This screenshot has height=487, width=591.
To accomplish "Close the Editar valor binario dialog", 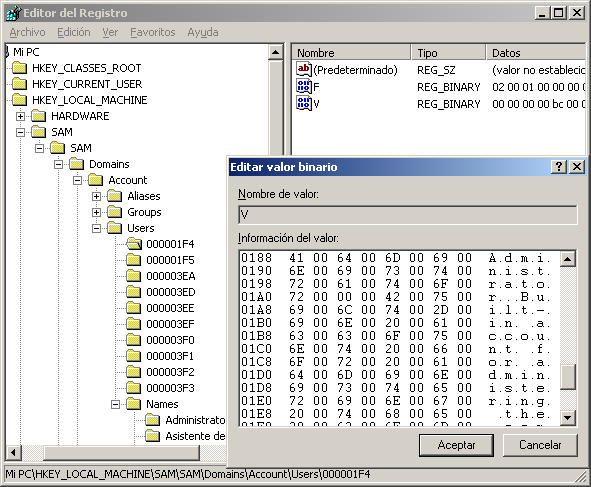I will pyautogui.click(x=577, y=167).
